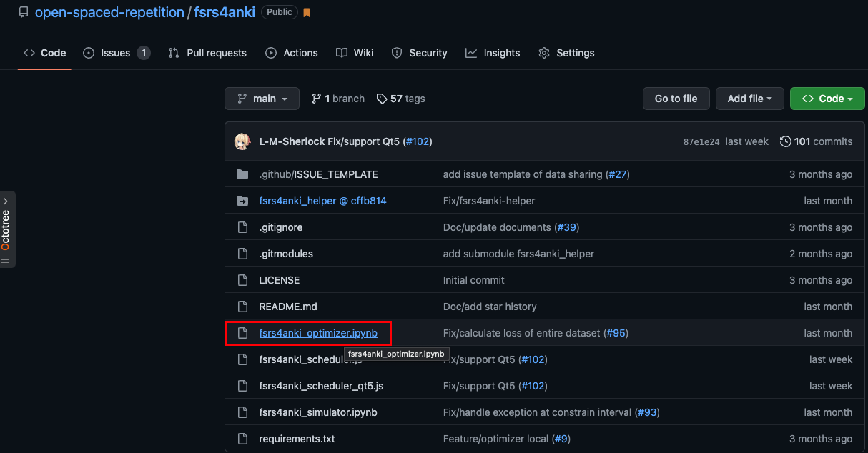
Task: Click the Go to file button
Action: pos(676,99)
